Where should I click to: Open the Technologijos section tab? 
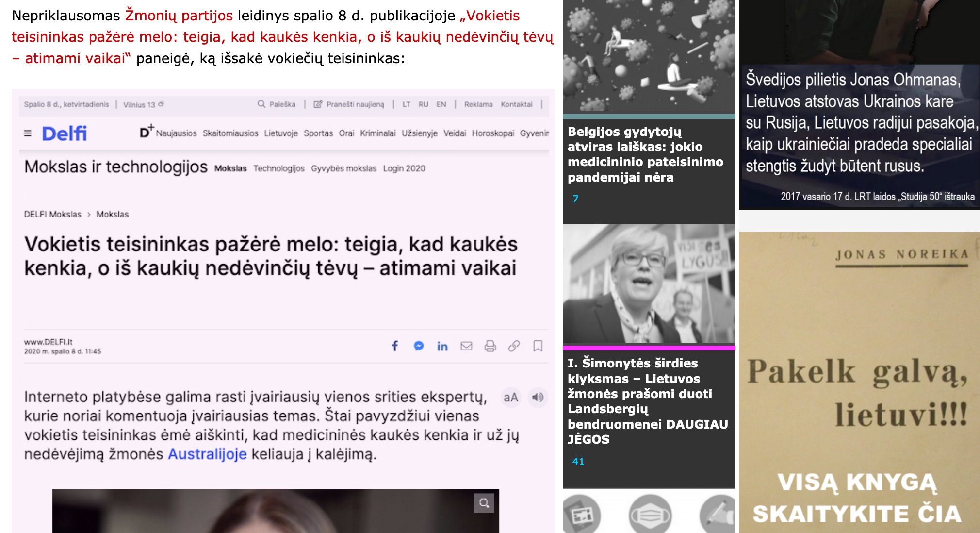pos(278,168)
